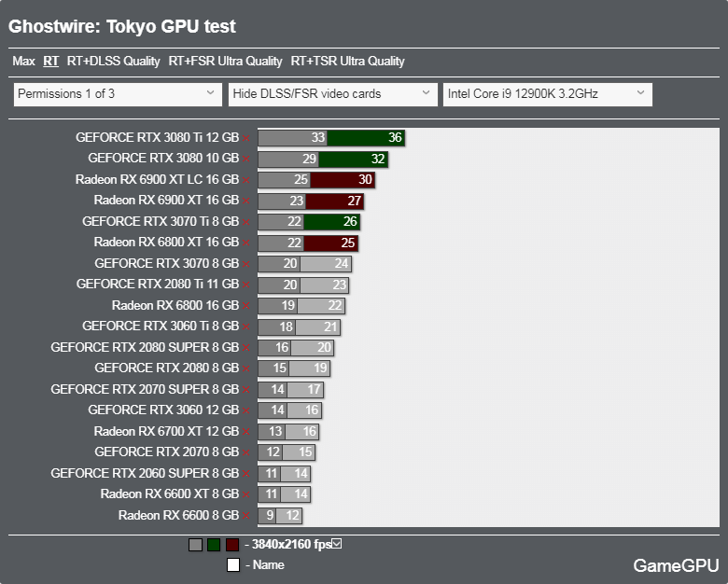The height and width of the screenshot is (584, 728).
Task: Remove GEFORCE RTX 3080 Ti 12 GB row via red X
Action: point(246,138)
